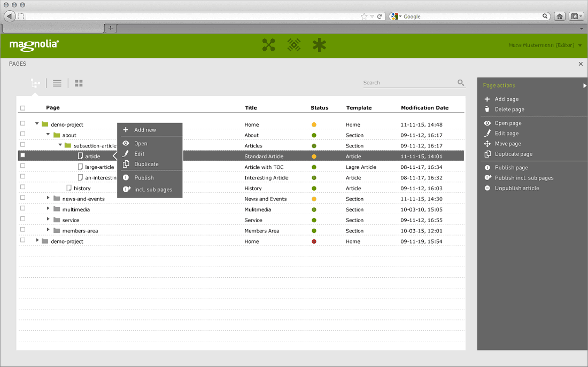Screen dimensions: 588x367
Task: Choose Duplicate from the context menu
Action: click(x=147, y=164)
